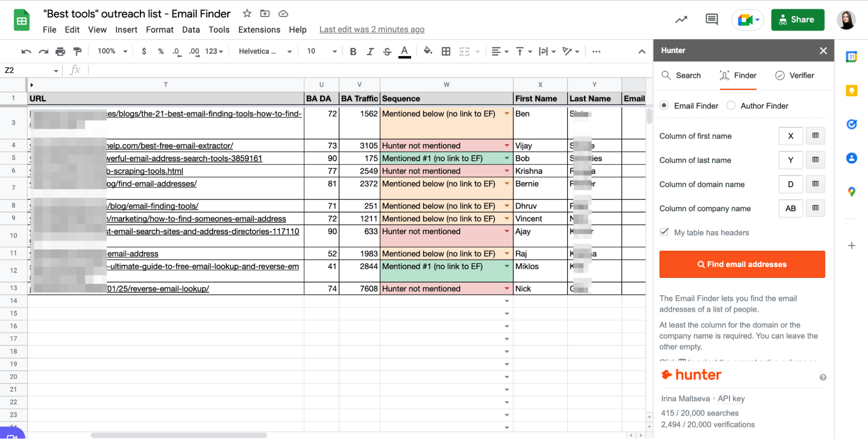Click the Hunter help question mark icon
The width and height of the screenshot is (868, 439).
pos(823,377)
